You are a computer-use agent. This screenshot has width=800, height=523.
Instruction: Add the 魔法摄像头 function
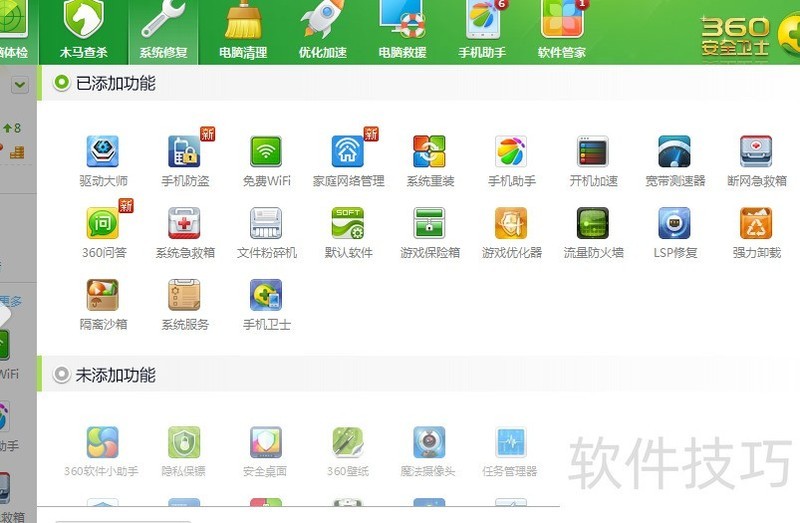429,452
